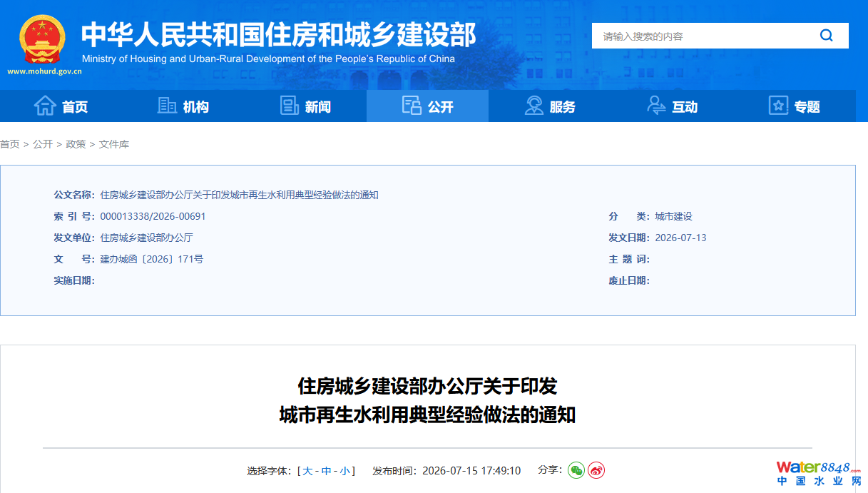The height and width of the screenshot is (493, 868).
Task: Share via the WeChat icon
Action: point(576,470)
